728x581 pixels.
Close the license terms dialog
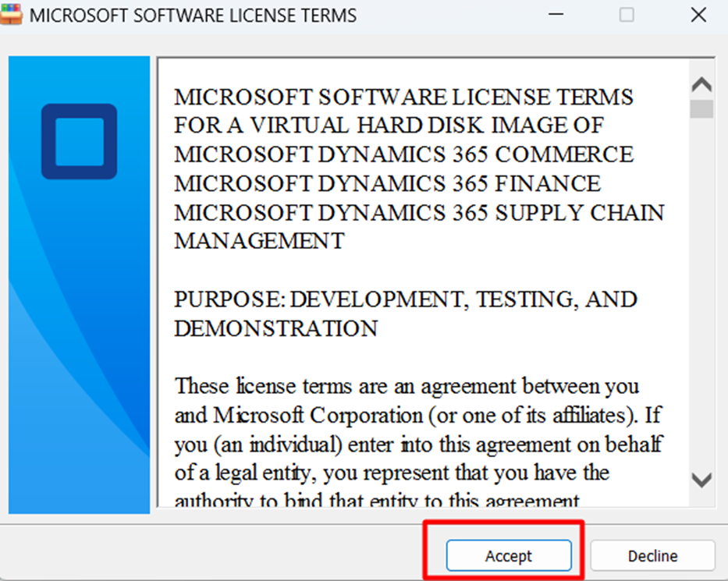[698, 15]
